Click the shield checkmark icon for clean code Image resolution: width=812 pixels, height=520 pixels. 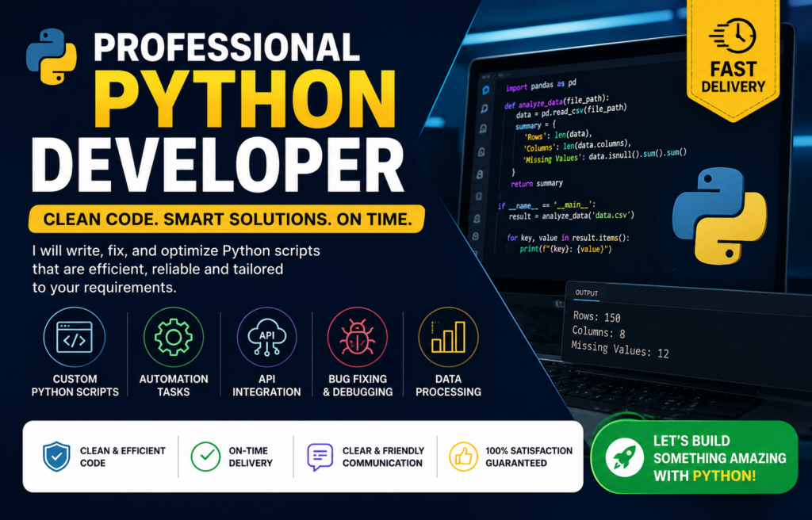tap(56, 457)
